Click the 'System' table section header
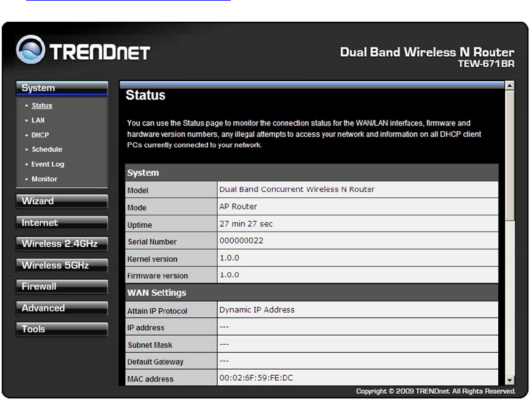Screen dimensions: 532x402 (311, 173)
